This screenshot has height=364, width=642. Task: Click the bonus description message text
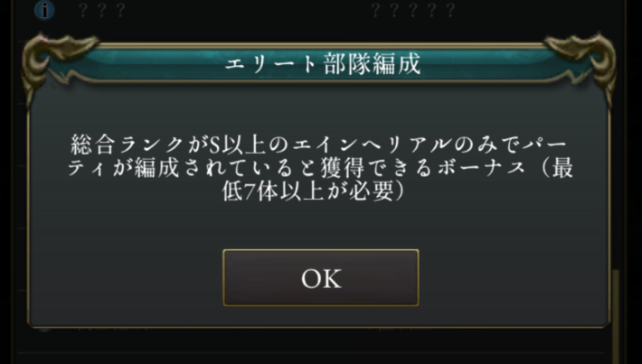click(320, 168)
